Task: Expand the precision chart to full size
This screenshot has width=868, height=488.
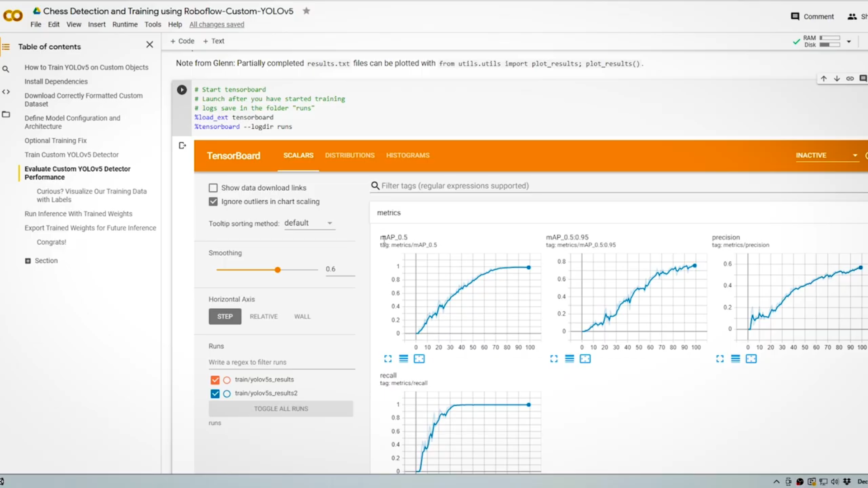Action: 720,359
